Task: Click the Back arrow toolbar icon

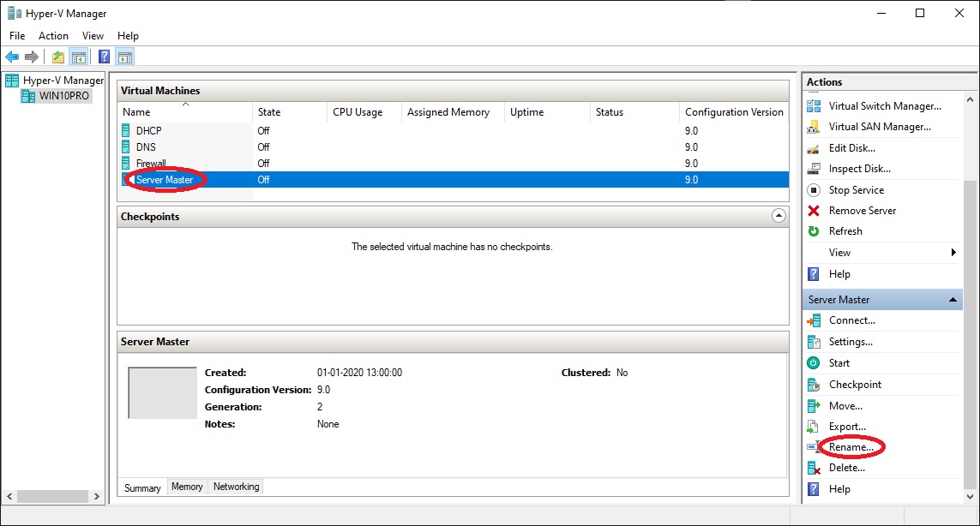Action: (x=12, y=57)
